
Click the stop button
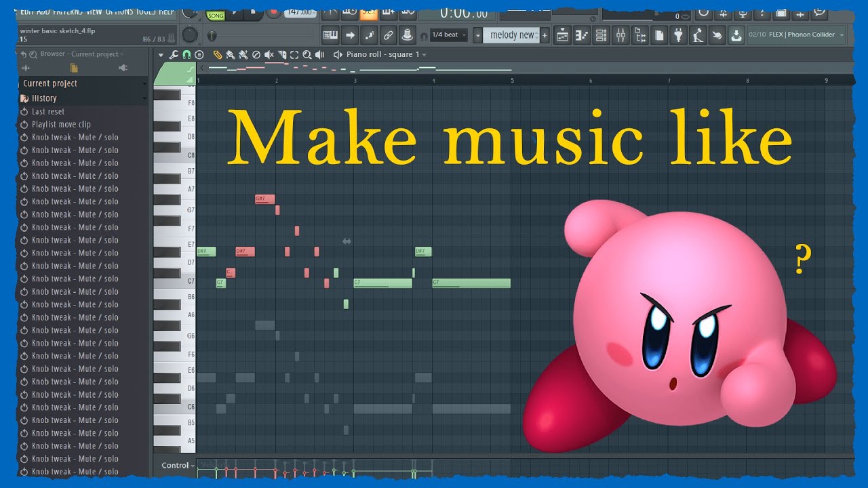(253, 13)
